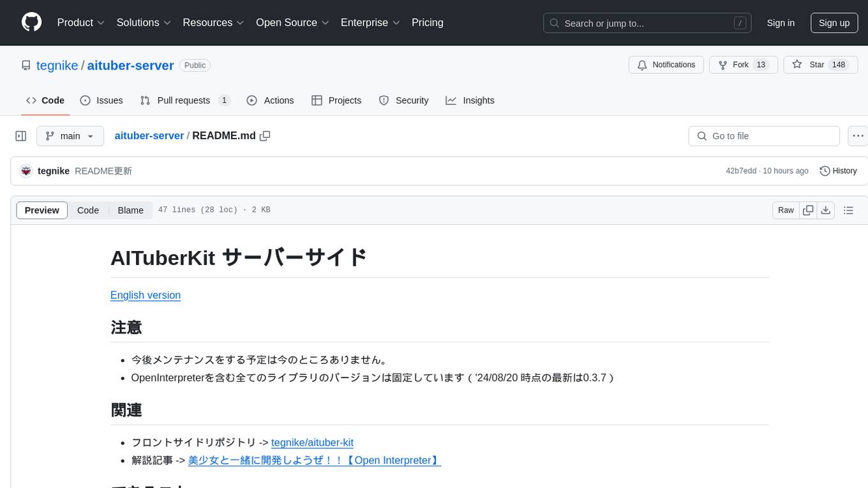Copy the README.md file path
This screenshot has width=868, height=488.
tap(265, 136)
